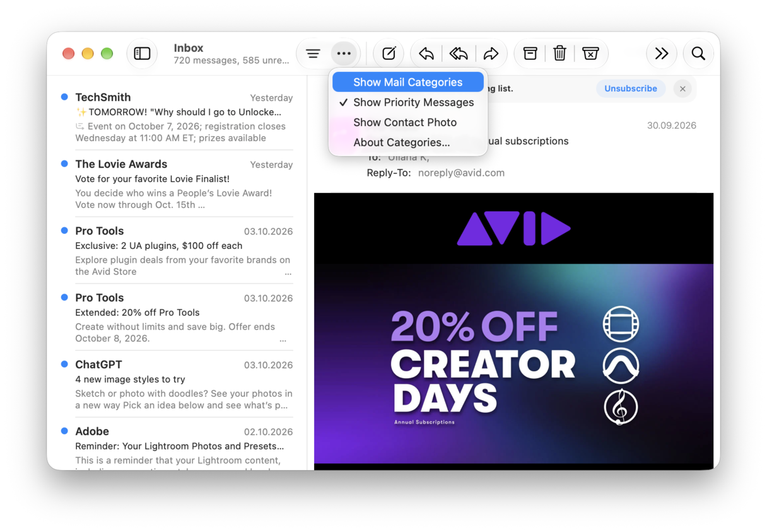The height and width of the screenshot is (532, 767).
Task: Click the Avid logo in email
Action: point(513,228)
